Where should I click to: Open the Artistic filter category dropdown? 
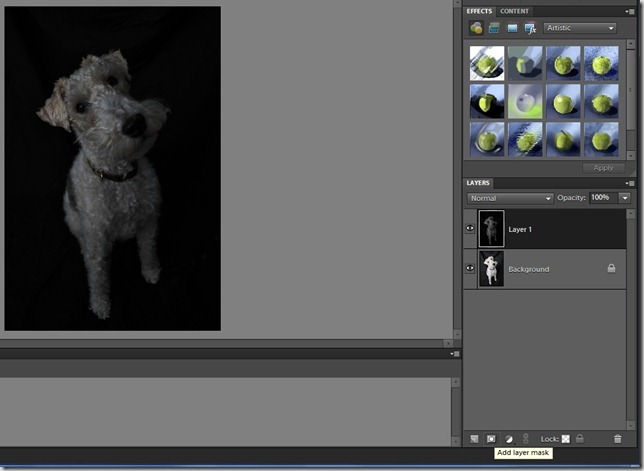click(580, 28)
